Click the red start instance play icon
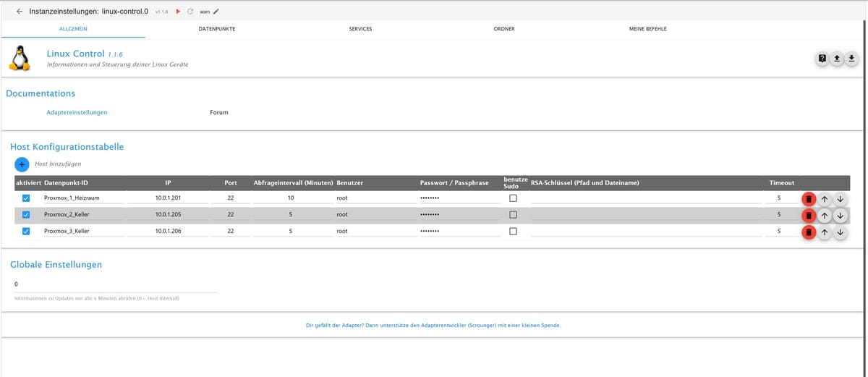 178,12
